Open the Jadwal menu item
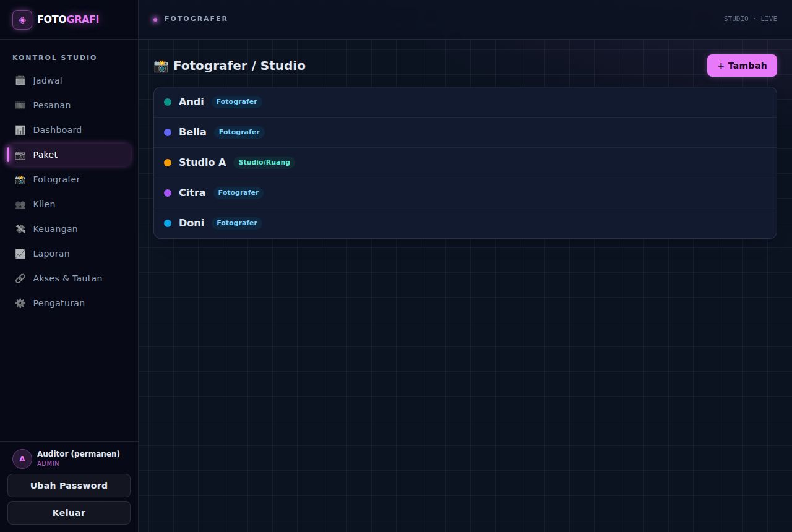The width and height of the screenshot is (792, 532). point(69,80)
